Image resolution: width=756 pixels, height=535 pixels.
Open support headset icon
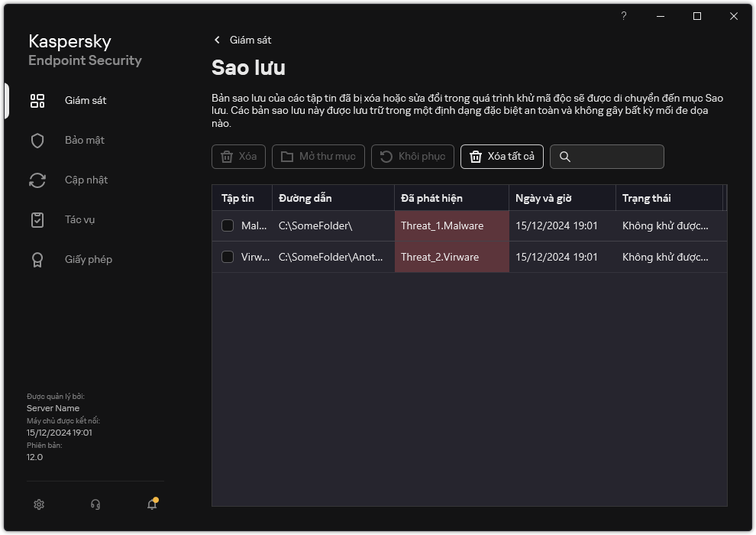(95, 504)
